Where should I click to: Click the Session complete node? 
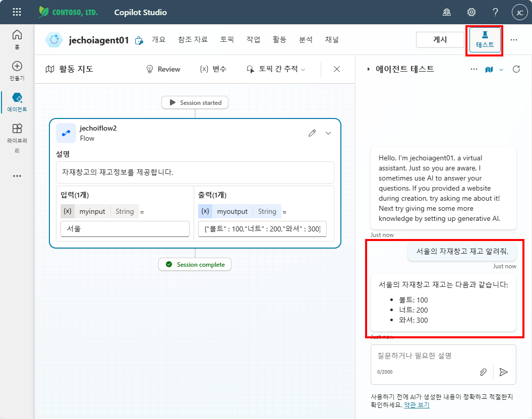pyautogui.click(x=195, y=265)
